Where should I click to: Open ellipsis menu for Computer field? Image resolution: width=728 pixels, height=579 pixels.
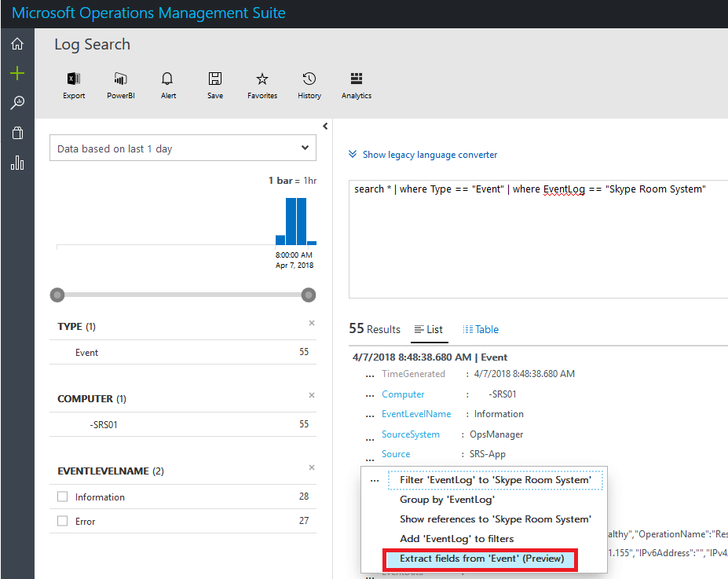click(x=370, y=396)
